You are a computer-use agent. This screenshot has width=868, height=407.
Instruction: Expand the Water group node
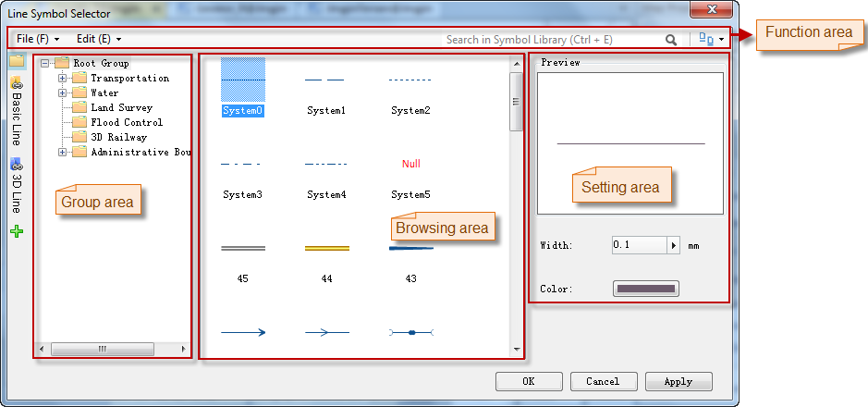click(x=63, y=93)
